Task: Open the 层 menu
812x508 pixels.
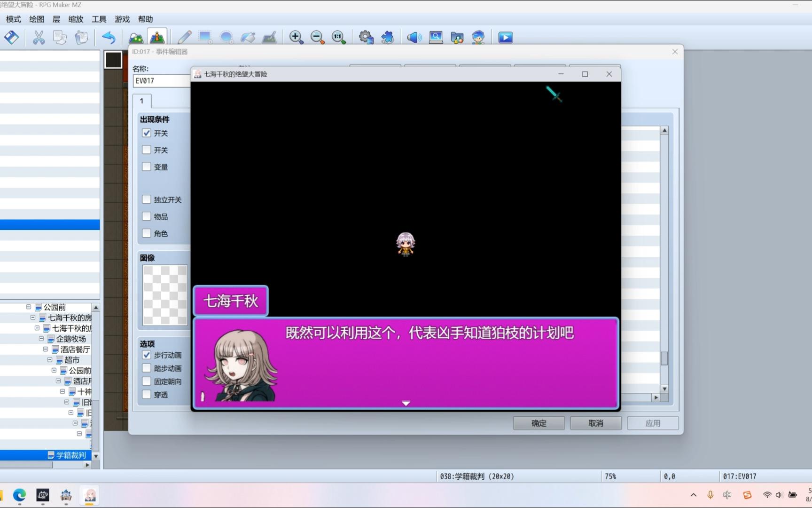Action: point(56,19)
